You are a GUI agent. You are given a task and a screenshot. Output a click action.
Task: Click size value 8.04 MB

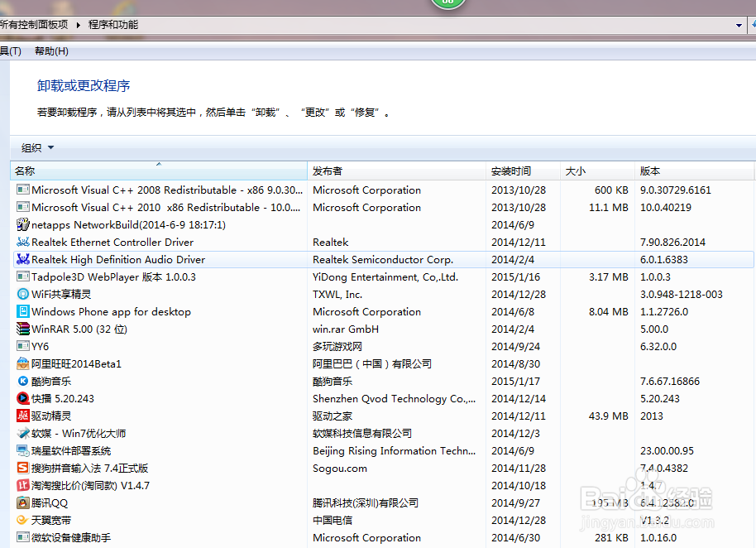609,311
